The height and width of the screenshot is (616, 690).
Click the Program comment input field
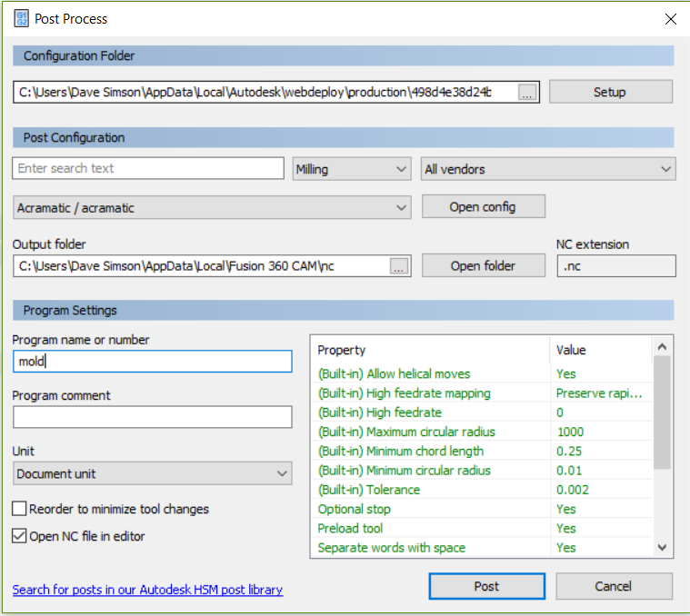pos(152,417)
